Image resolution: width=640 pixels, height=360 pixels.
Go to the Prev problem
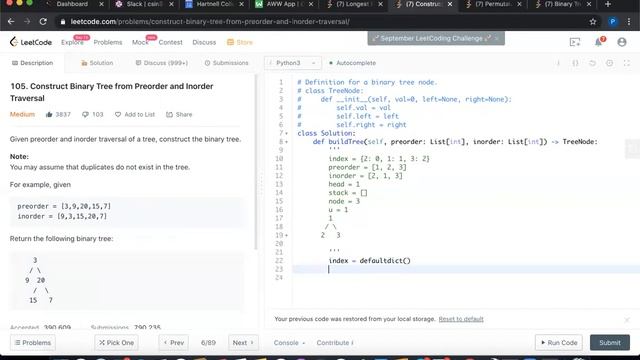pos(174,342)
